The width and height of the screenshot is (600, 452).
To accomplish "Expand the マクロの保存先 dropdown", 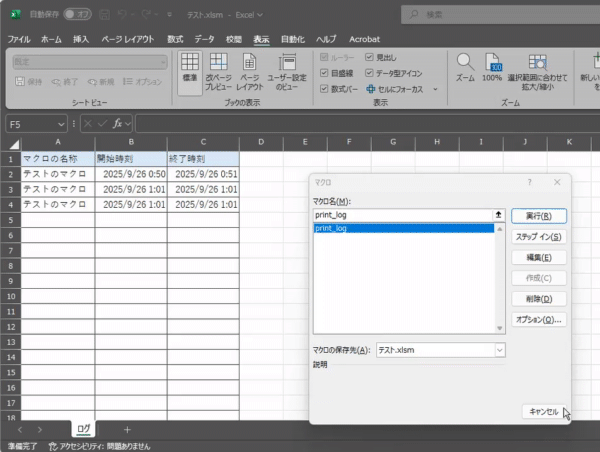I will 499,350.
